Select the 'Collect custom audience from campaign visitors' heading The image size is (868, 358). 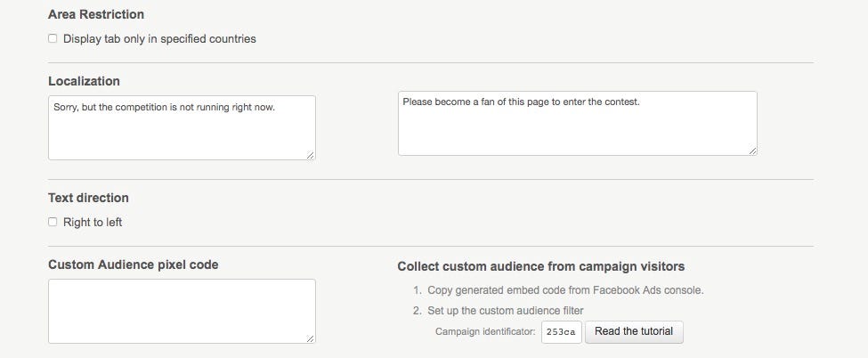[x=541, y=266]
